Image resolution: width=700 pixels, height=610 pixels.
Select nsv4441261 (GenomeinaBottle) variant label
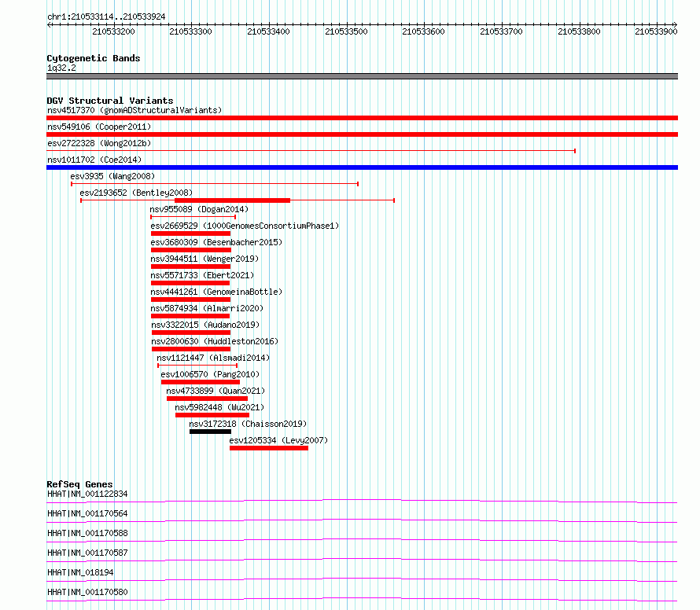216,292
